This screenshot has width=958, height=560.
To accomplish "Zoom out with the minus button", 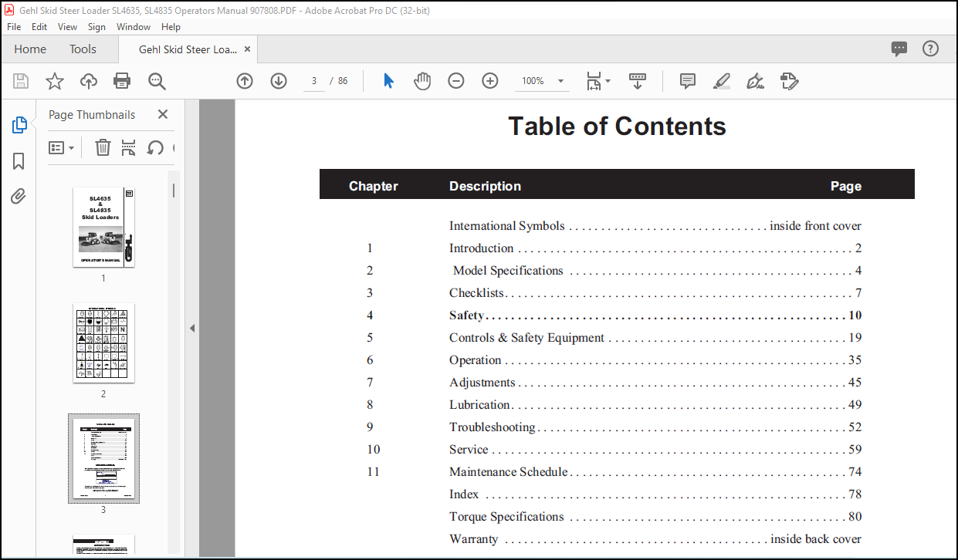I will tap(456, 81).
